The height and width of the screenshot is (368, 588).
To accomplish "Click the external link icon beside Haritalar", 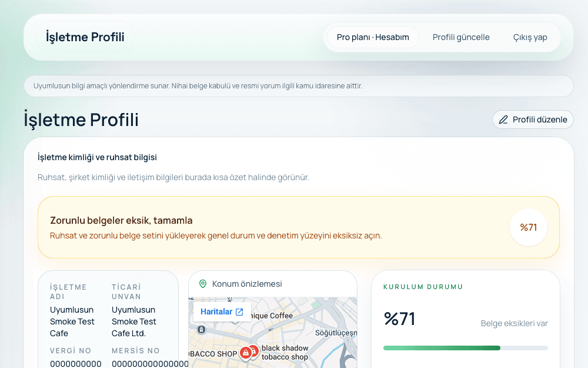I will click(x=239, y=312).
